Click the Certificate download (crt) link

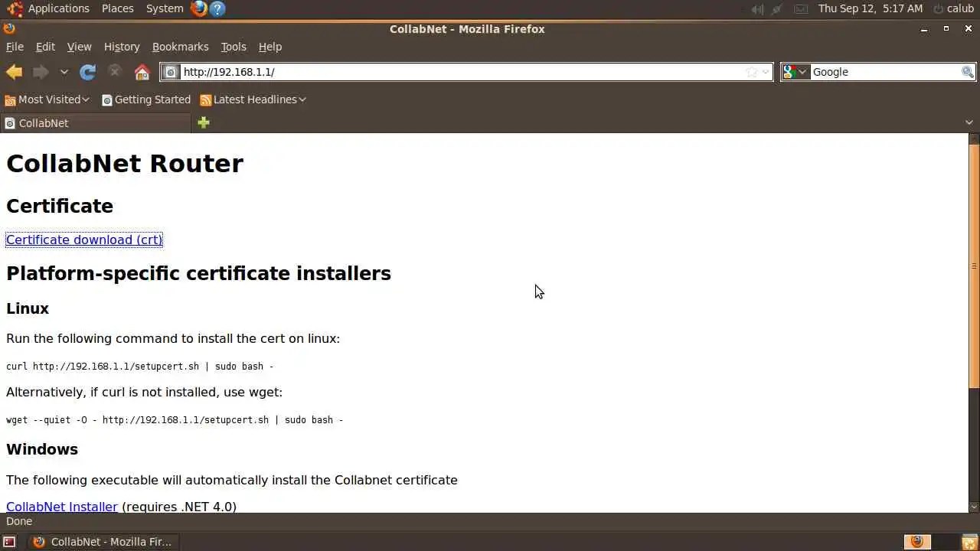click(x=84, y=240)
